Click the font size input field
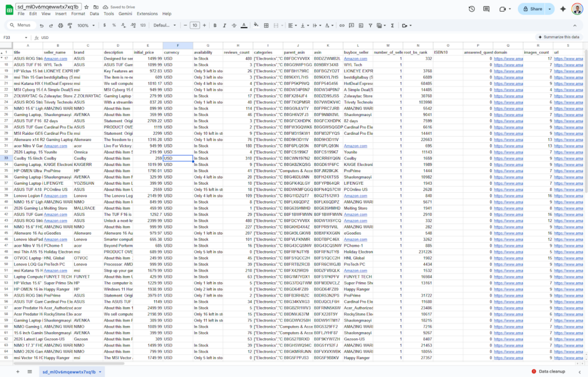588x377 pixels. pos(195,25)
